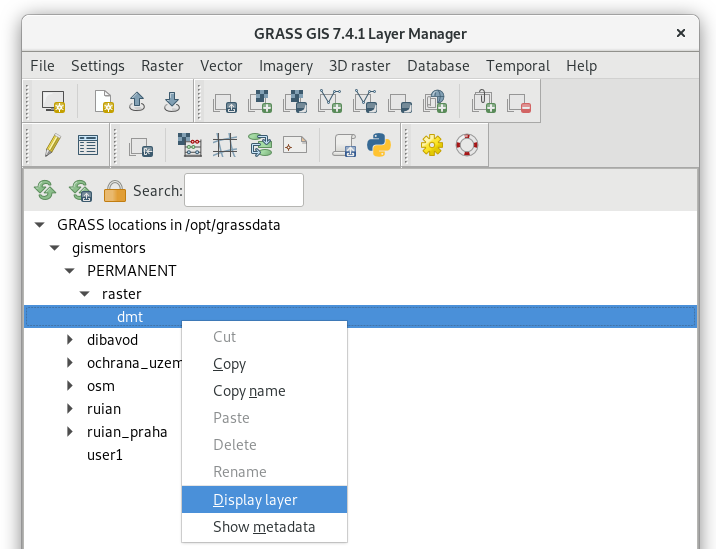Open raster map calculator icon
The image size is (716, 549).
190,145
